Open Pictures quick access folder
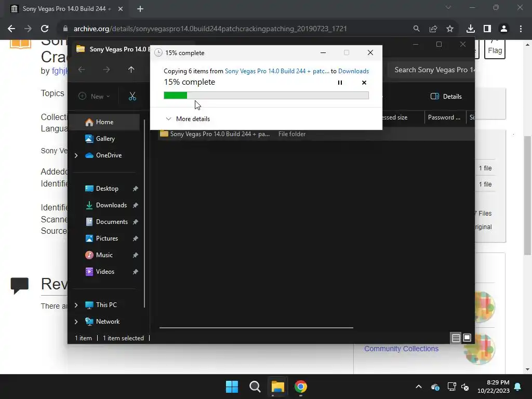Viewport: 532px width, 399px height. tap(107, 238)
